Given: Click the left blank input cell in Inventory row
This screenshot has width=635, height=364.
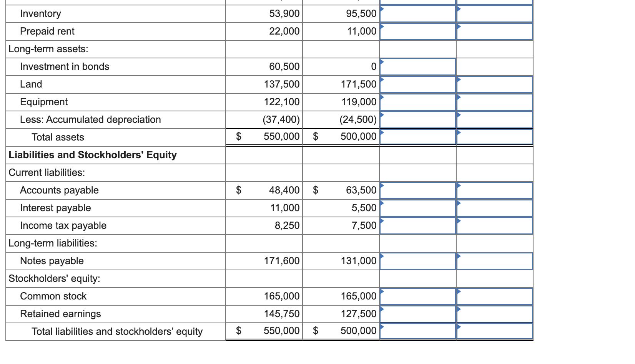Looking at the screenshot, I should [417, 14].
